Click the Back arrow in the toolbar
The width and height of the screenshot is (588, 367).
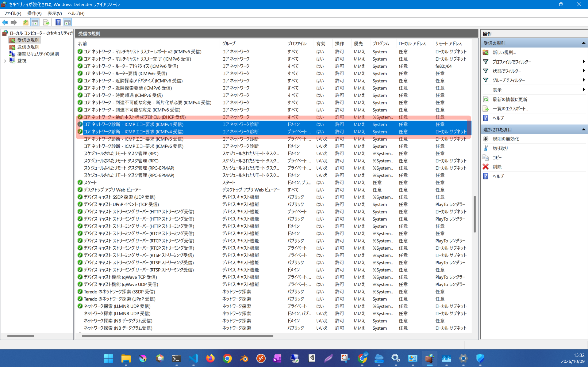(5, 22)
